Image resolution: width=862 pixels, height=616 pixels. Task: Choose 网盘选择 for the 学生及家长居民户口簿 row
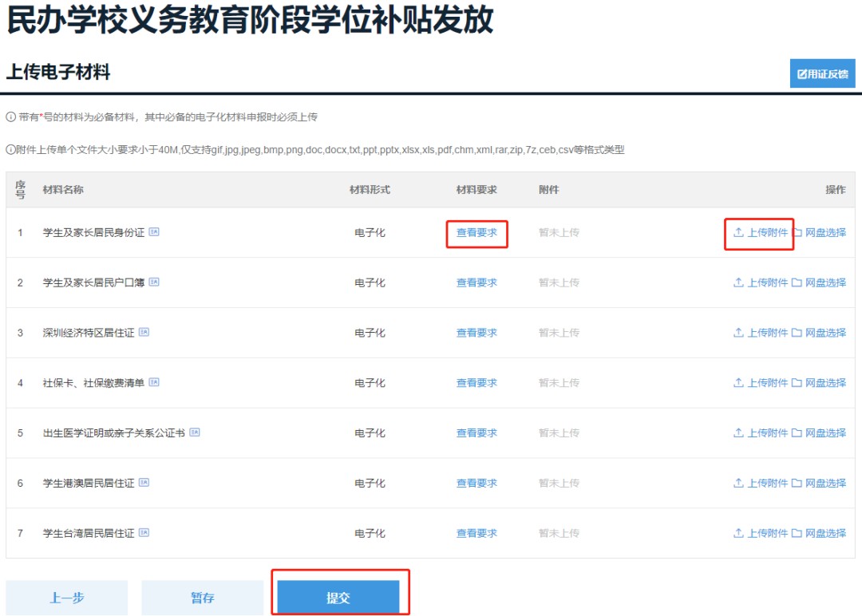tap(819, 282)
